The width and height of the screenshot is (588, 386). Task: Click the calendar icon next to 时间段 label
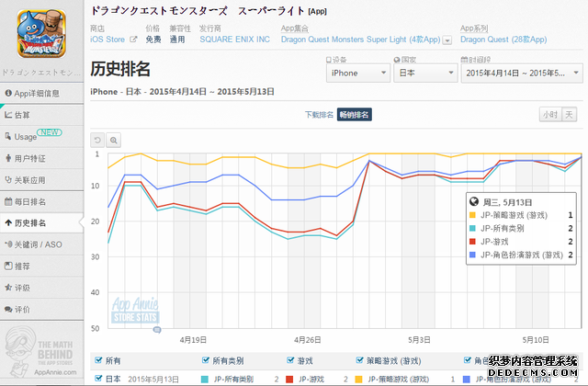pyautogui.click(x=464, y=60)
